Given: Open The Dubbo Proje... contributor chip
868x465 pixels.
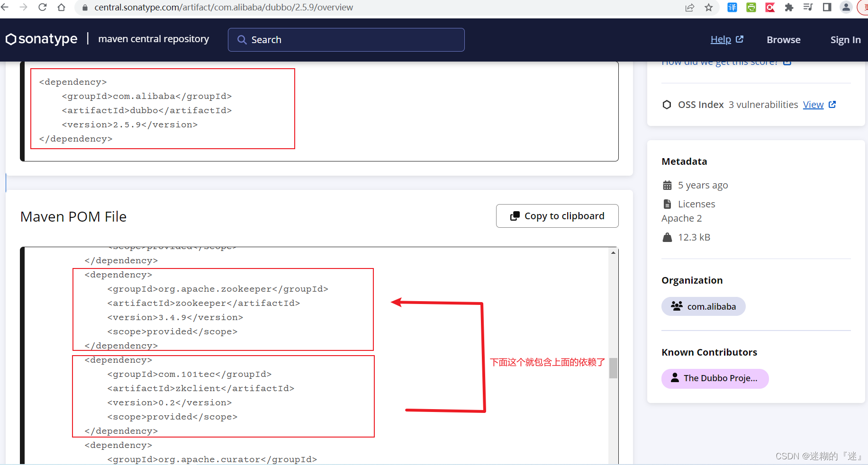Looking at the screenshot, I should (x=715, y=378).
